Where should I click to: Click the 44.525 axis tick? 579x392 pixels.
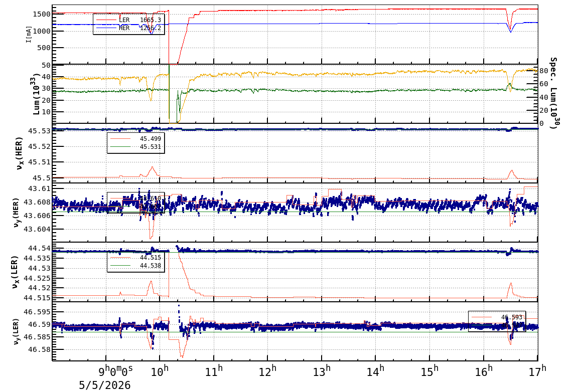pyautogui.click(x=37, y=278)
